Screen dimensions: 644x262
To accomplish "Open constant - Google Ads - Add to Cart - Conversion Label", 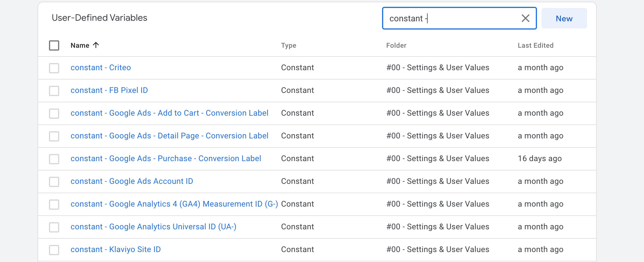I will pos(169,113).
